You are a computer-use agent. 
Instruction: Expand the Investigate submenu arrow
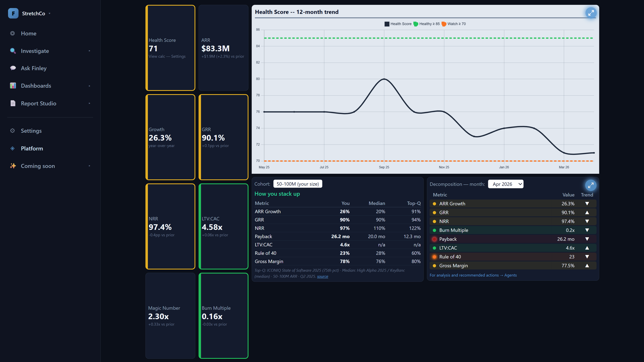(x=90, y=51)
